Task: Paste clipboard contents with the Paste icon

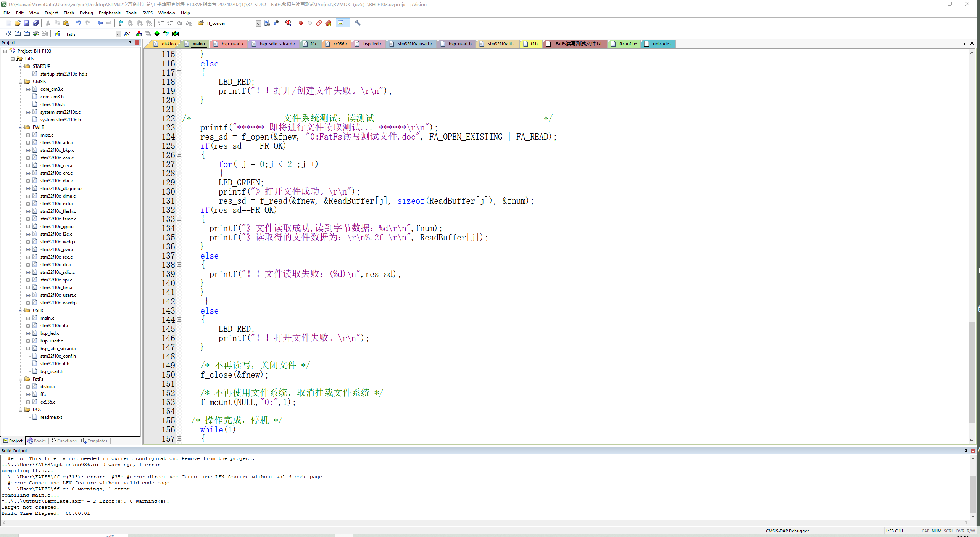Action: [x=66, y=23]
